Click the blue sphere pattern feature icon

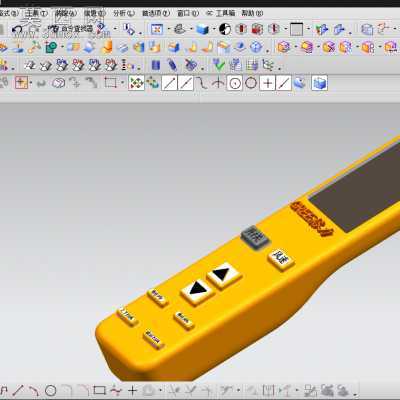tap(256, 47)
